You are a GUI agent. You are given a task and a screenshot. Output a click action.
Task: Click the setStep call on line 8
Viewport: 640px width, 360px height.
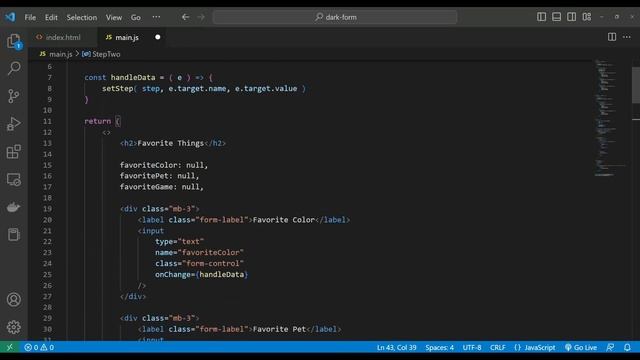click(x=118, y=88)
